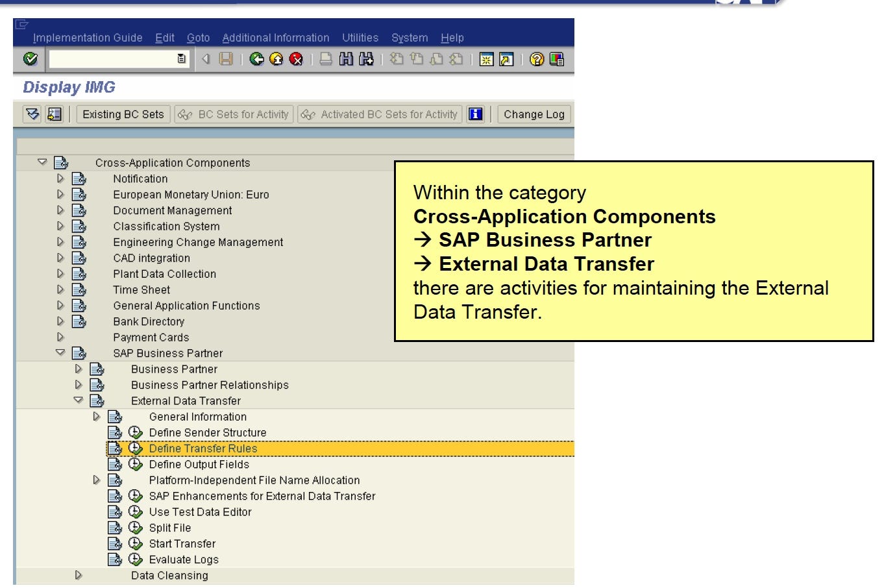Expand the Notification node
The width and height of the screenshot is (884, 588).
[x=60, y=178]
